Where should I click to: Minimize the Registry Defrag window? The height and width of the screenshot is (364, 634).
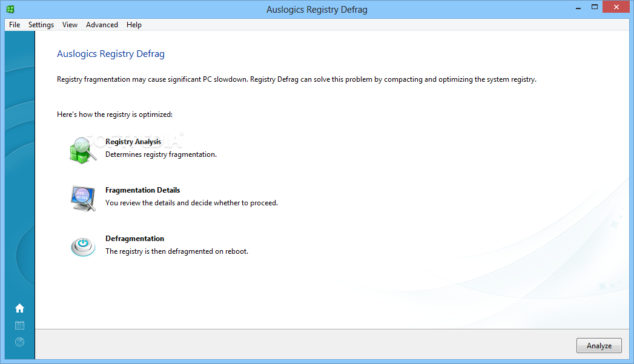tap(578, 7)
